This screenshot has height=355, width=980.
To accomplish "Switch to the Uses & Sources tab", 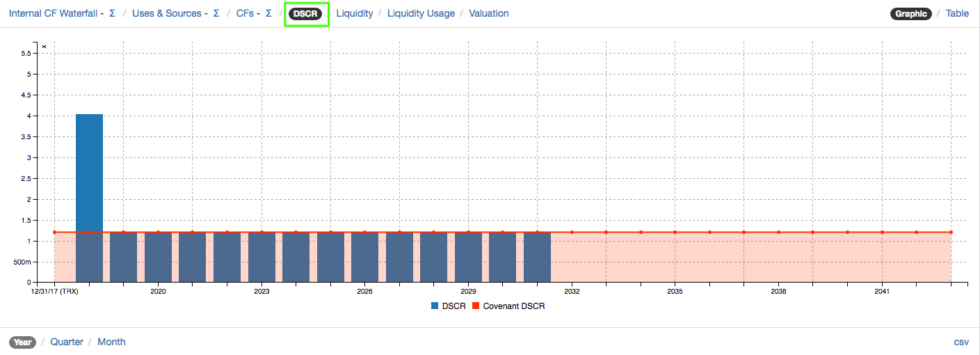I will [166, 13].
